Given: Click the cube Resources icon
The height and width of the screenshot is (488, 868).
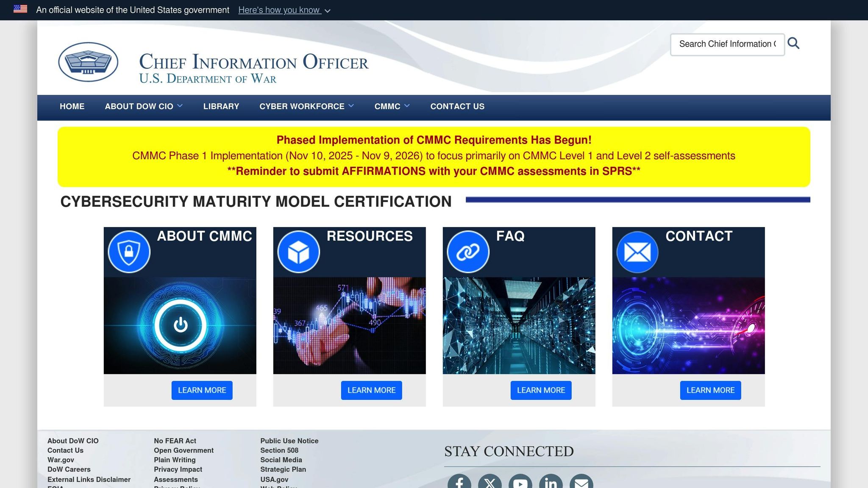Looking at the screenshot, I should click(x=298, y=252).
